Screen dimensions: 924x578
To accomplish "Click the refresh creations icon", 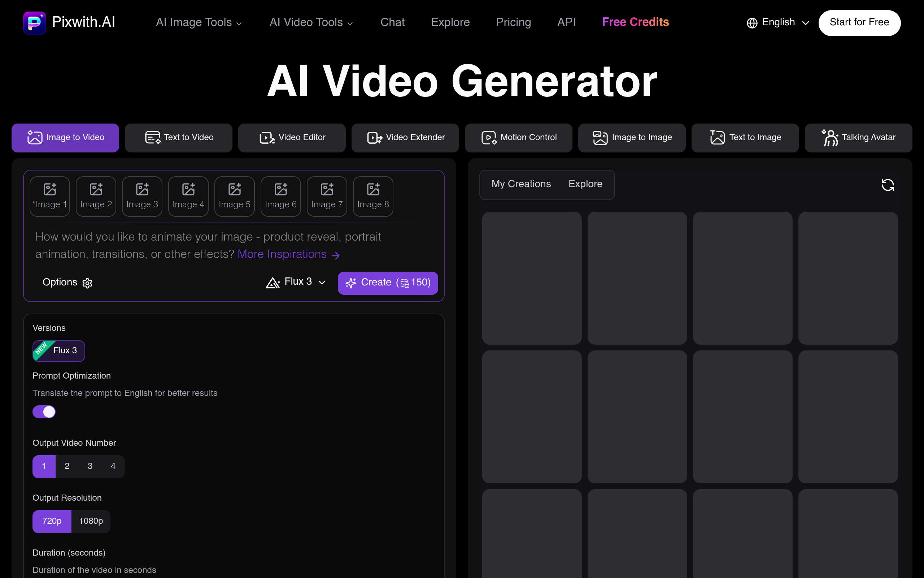I will 888,185.
